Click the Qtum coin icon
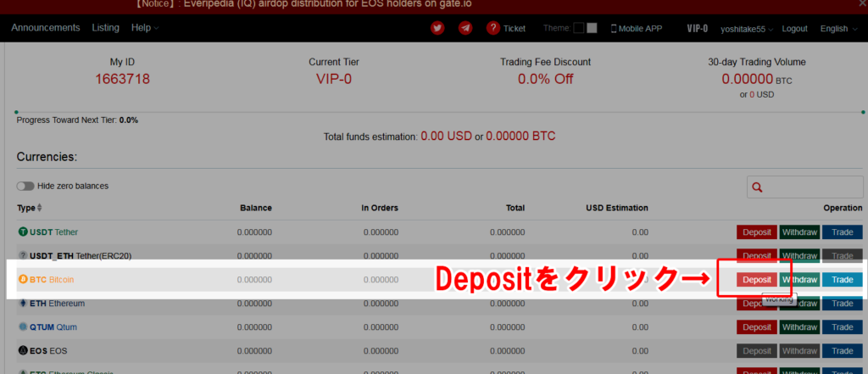 [x=23, y=327]
